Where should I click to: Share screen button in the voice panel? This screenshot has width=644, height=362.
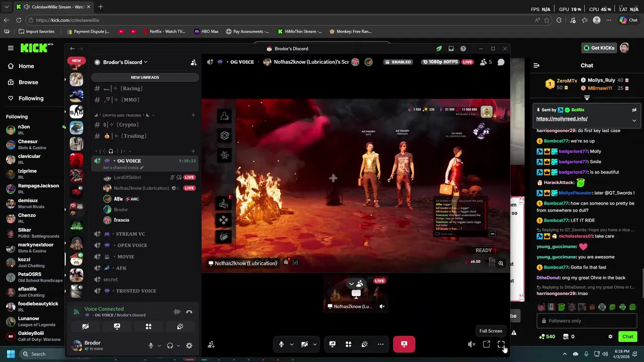[117, 327]
